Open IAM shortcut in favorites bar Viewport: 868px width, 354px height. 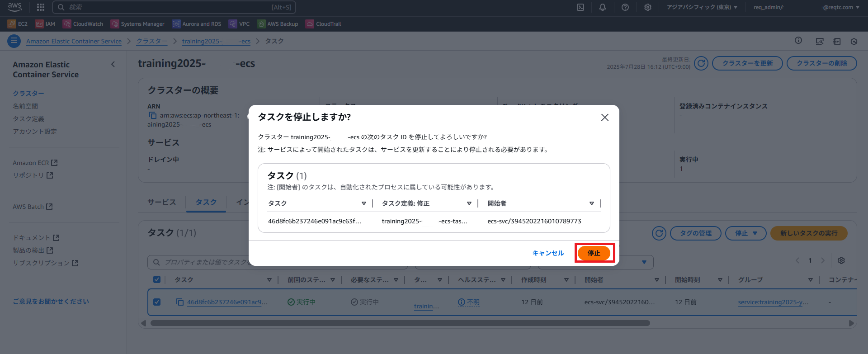(45, 24)
